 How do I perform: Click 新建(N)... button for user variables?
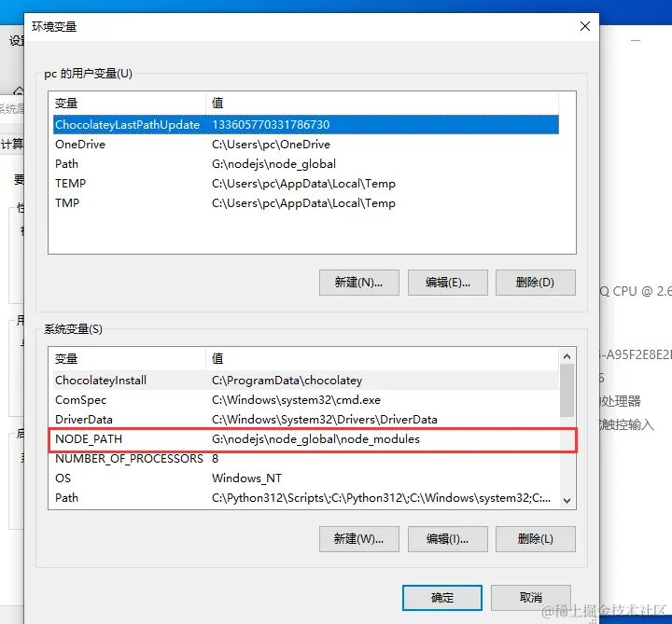359,283
